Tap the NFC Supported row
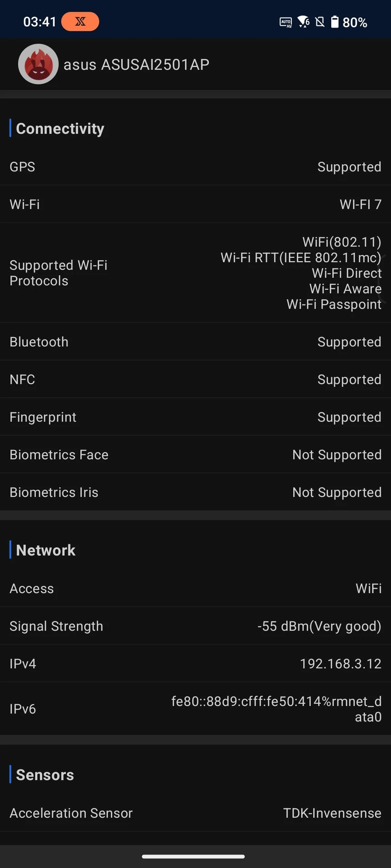The width and height of the screenshot is (391, 868). [x=195, y=379]
